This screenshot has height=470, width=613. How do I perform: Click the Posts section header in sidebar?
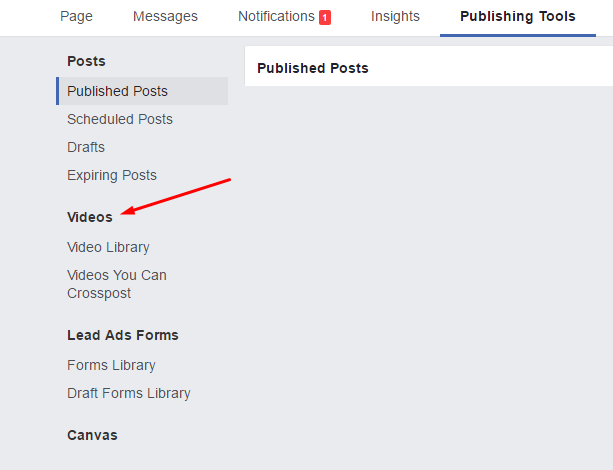pyautogui.click(x=86, y=61)
